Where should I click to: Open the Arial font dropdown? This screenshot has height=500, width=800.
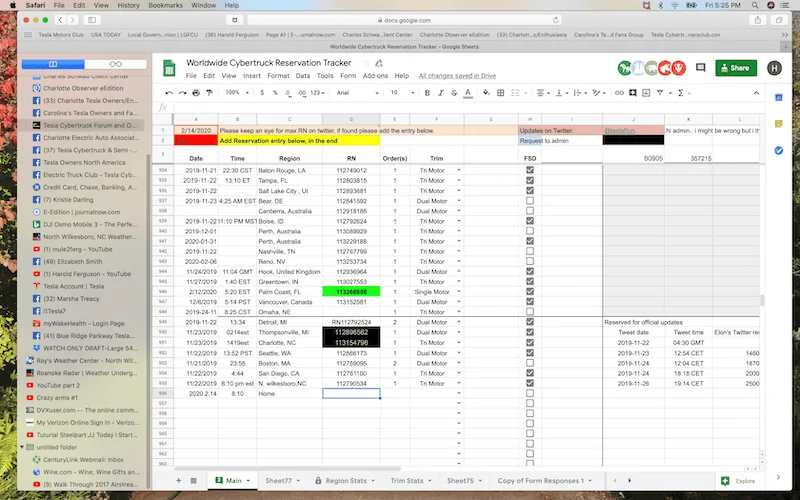click(x=357, y=93)
